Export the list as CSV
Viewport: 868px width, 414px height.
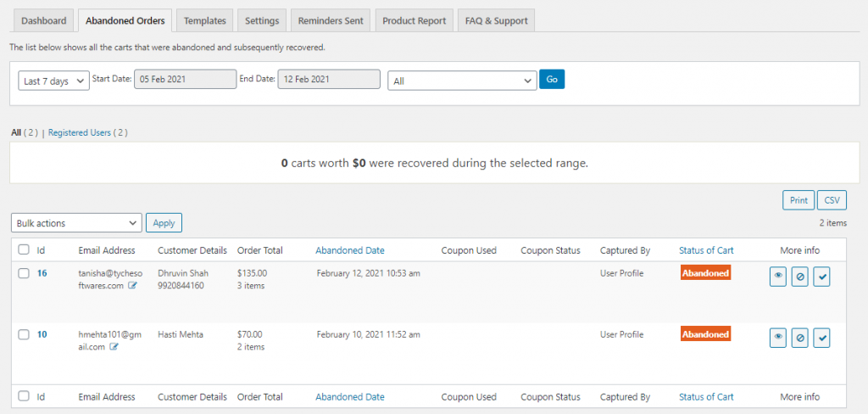click(832, 200)
